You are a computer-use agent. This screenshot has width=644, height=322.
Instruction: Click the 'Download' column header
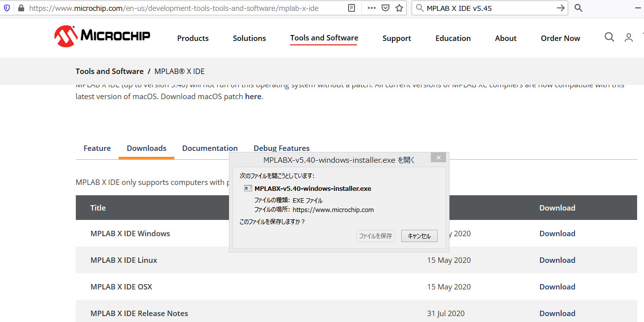coord(557,208)
